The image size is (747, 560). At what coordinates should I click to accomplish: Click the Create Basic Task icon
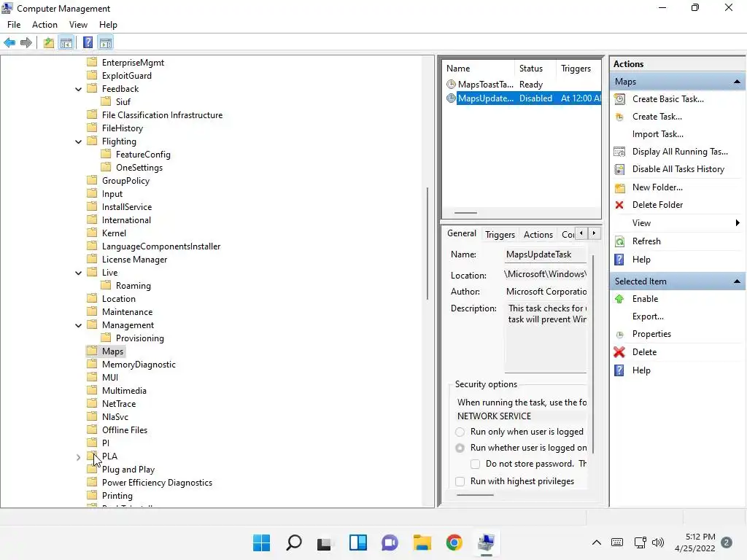tap(619, 99)
